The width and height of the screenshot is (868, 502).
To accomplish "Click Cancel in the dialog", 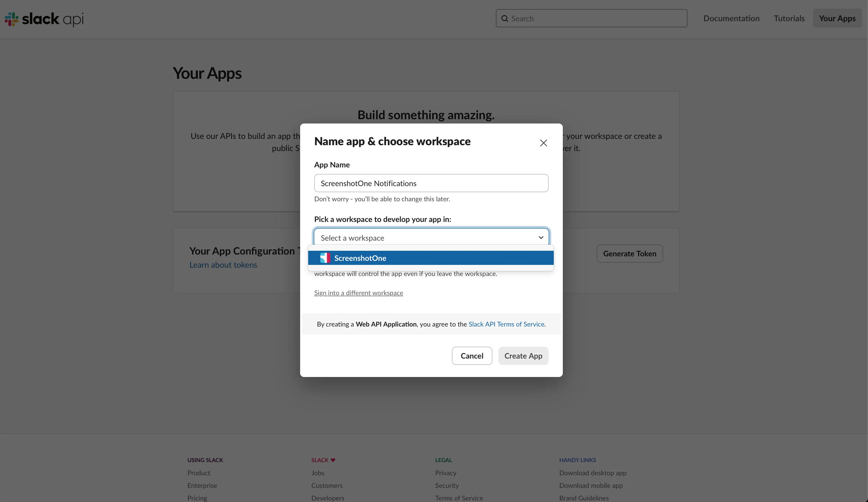I will click(472, 356).
